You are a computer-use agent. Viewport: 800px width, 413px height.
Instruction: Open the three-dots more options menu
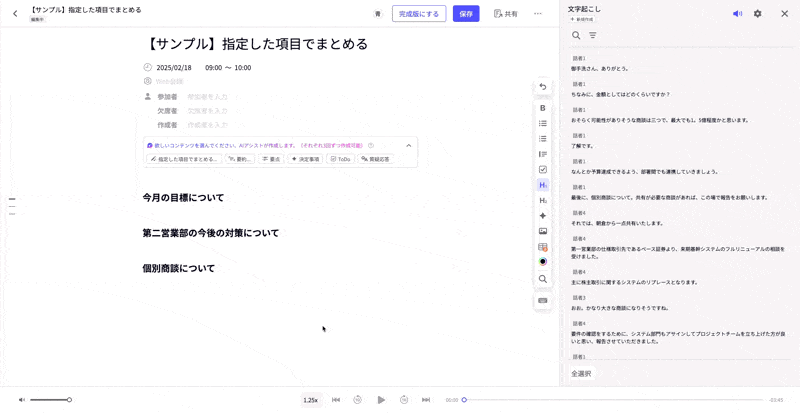pyautogui.click(x=538, y=14)
